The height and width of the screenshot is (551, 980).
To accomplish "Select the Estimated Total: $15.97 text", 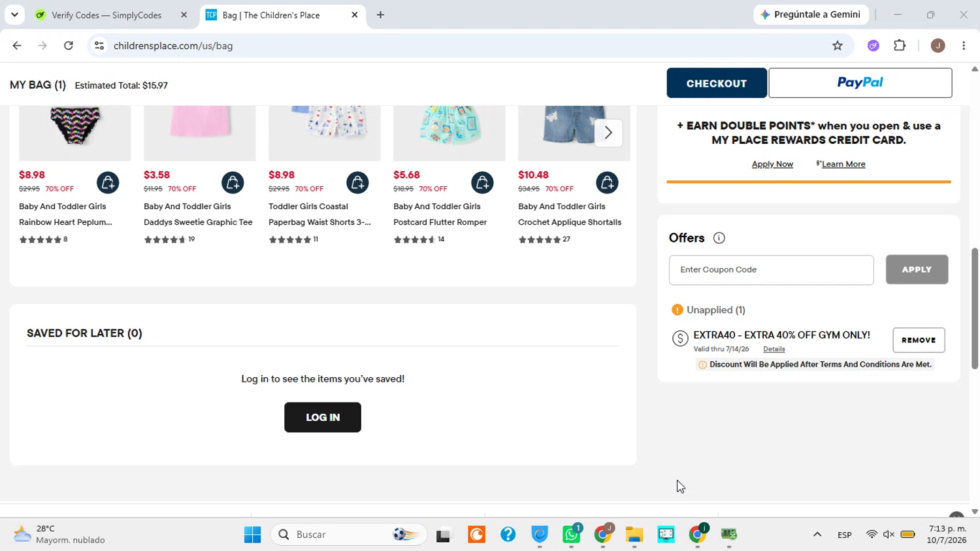I will [x=121, y=86].
